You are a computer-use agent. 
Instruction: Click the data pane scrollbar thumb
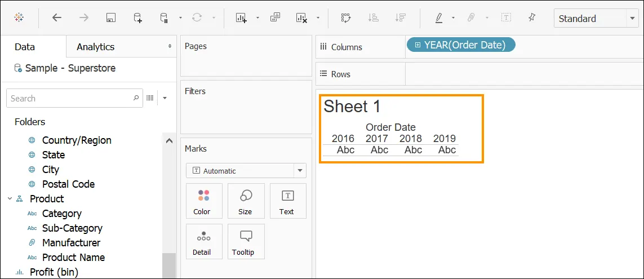point(169,266)
